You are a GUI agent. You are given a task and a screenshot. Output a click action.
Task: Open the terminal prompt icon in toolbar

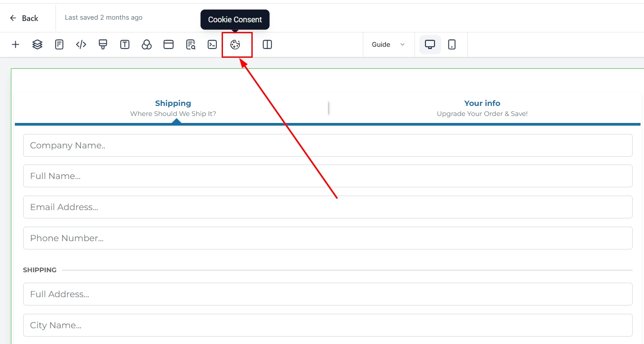tap(212, 45)
